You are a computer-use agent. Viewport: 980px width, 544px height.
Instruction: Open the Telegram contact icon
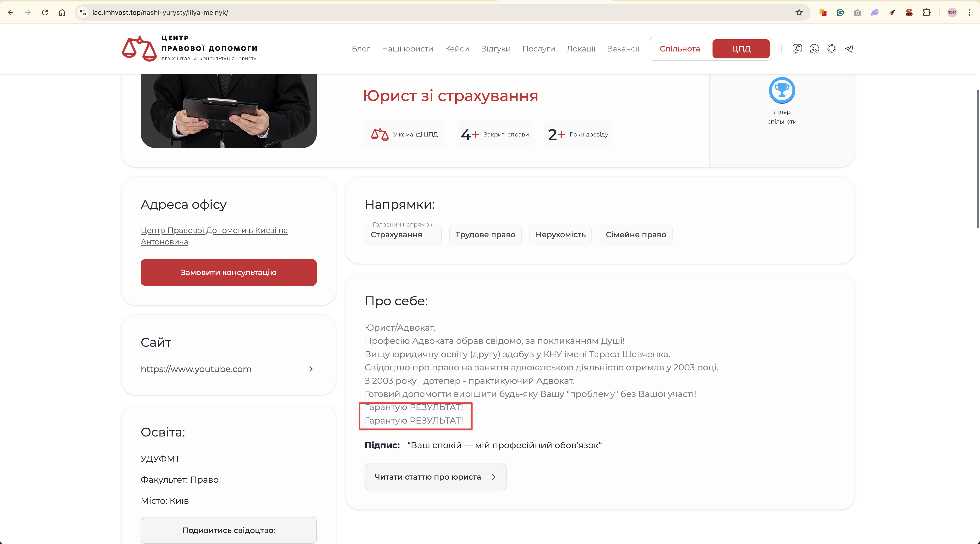(849, 49)
